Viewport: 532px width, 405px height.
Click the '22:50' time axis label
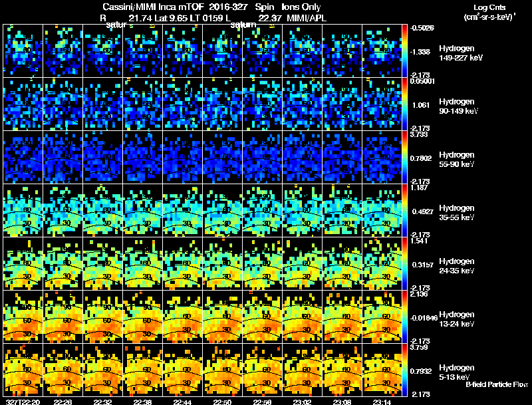pyautogui.click(x=222, y=402)
